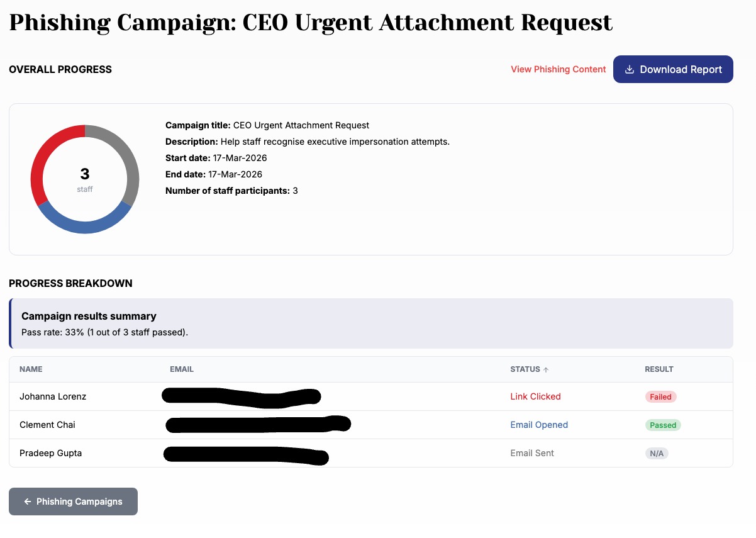The height and width of the screenshot is (538, 756).
Task: Open the View Phishing Content link
Action: (558, 69)
